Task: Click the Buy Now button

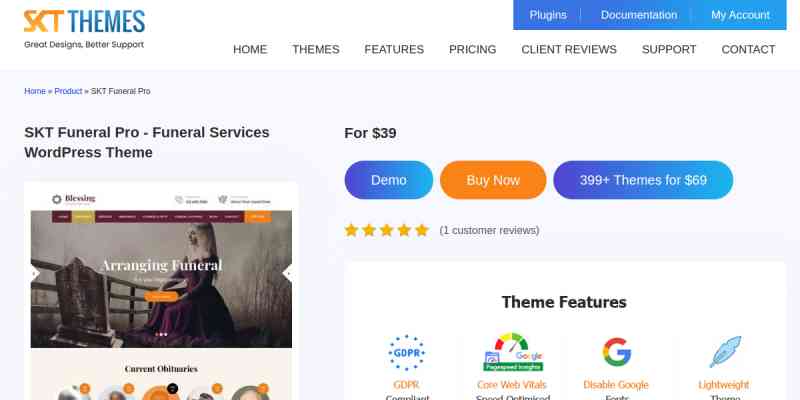Action: [493, 180]
